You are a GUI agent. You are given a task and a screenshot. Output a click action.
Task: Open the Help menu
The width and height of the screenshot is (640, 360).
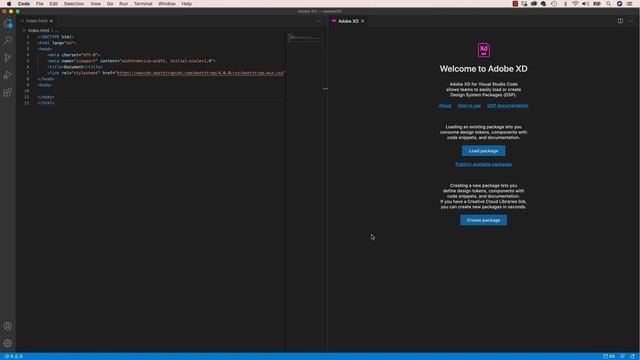(187, 4)
